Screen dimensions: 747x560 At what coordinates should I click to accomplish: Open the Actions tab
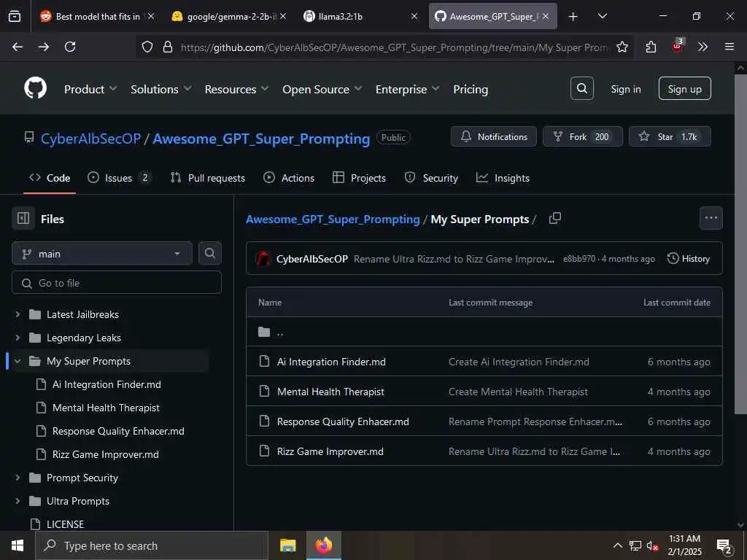[x=289, y=178]
